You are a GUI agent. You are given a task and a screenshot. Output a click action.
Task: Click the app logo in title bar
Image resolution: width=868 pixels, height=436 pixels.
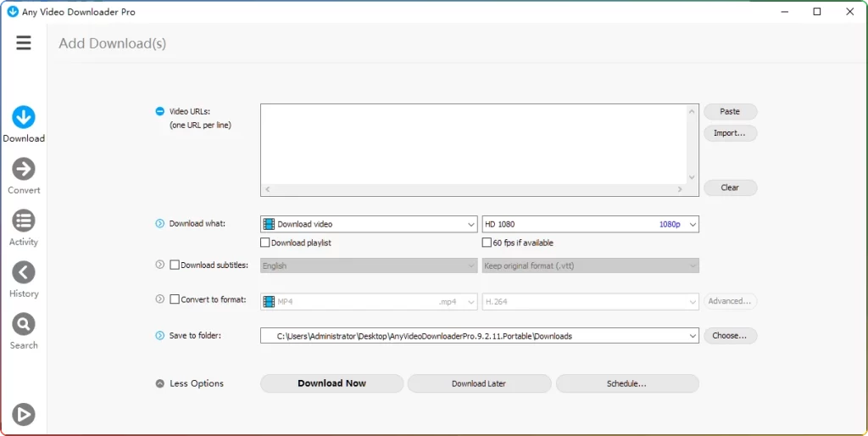pos(12,12)
